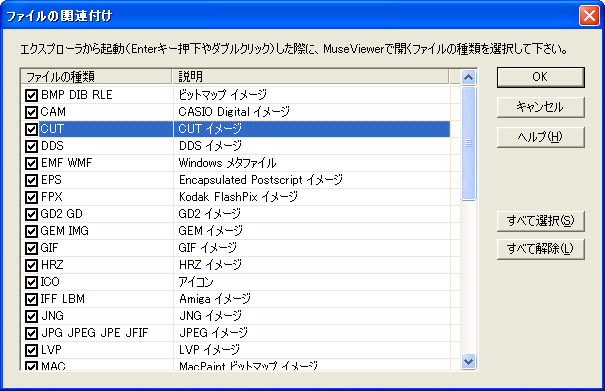Click the OK button
The height and width of the screenshot is (391, 605).
pyautogui.click(x=541, y=77)
